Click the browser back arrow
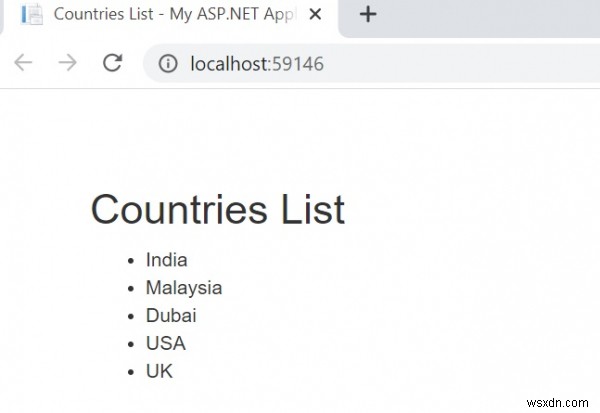 23,63
